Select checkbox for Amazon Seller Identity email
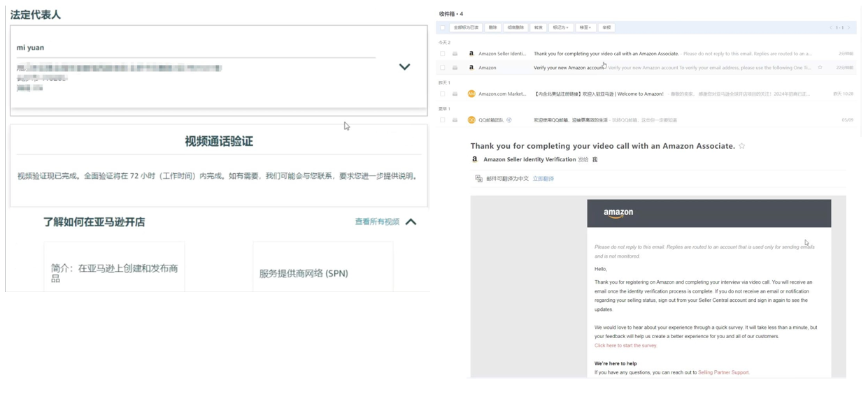 point(443,54)
